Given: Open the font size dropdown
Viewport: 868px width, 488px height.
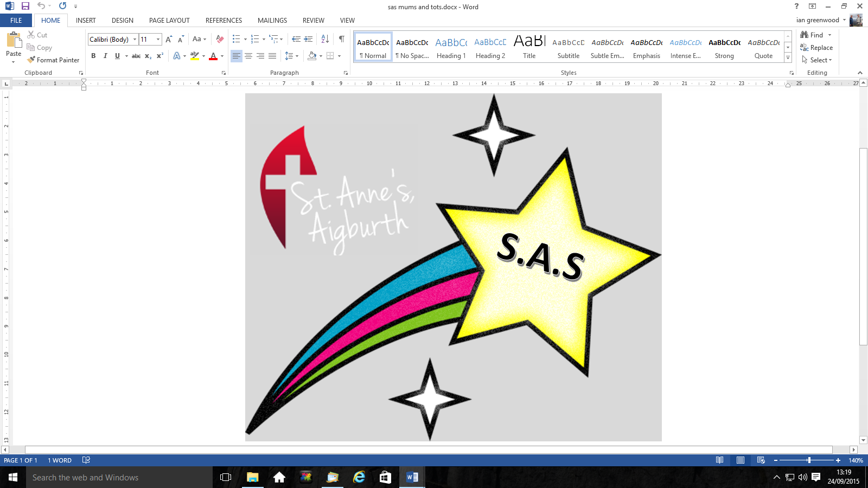Looking at the screenshot, I should click(158, 39).
